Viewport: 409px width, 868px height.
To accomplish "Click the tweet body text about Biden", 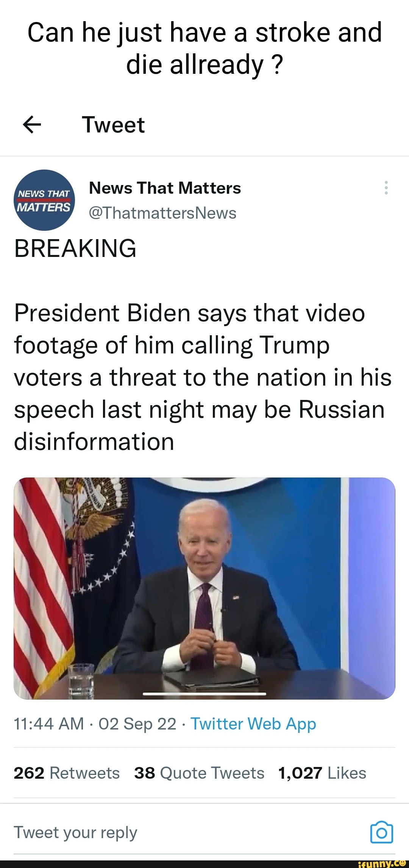I will click(203, 377).
